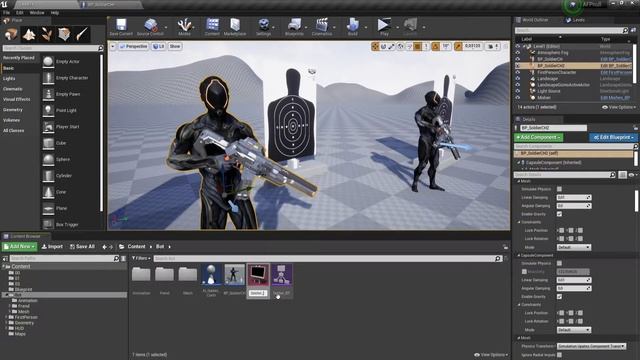The image size is (640, 360).
Task: Select the Mesh Paint mode brush icon
Action: [x=82, y=35]
